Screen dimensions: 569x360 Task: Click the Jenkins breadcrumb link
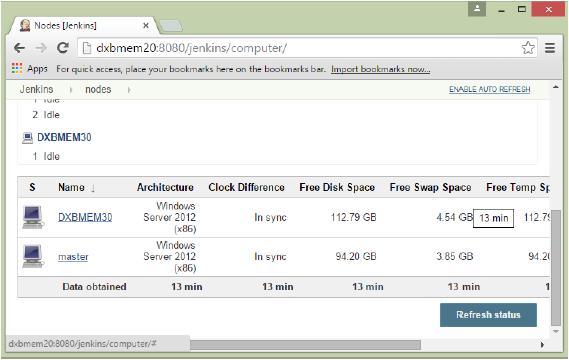[36, 89]
